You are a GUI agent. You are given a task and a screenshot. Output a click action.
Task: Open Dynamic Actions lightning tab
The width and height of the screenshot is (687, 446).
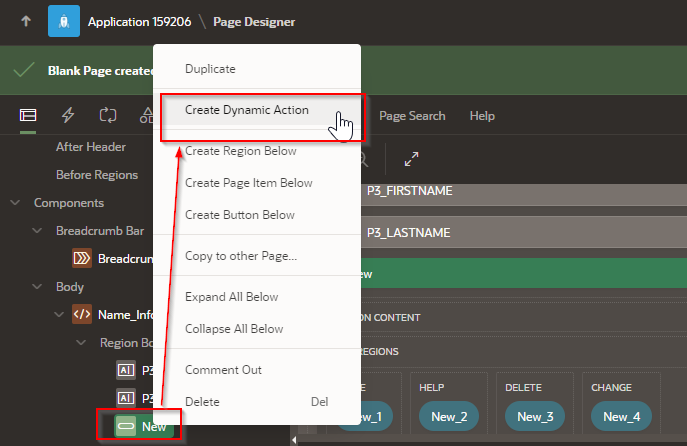pyautogui.click(x=68, y=116)
